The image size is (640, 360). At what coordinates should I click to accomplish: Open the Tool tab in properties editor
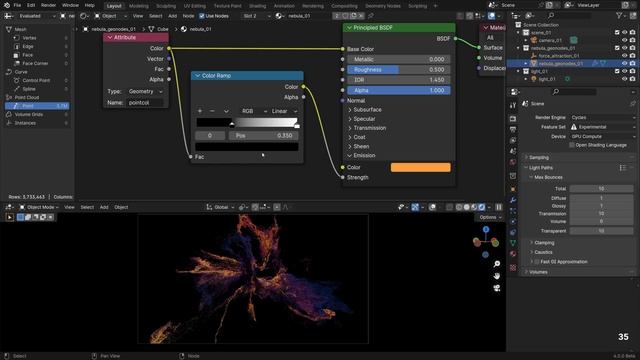(x=513, y=105)
